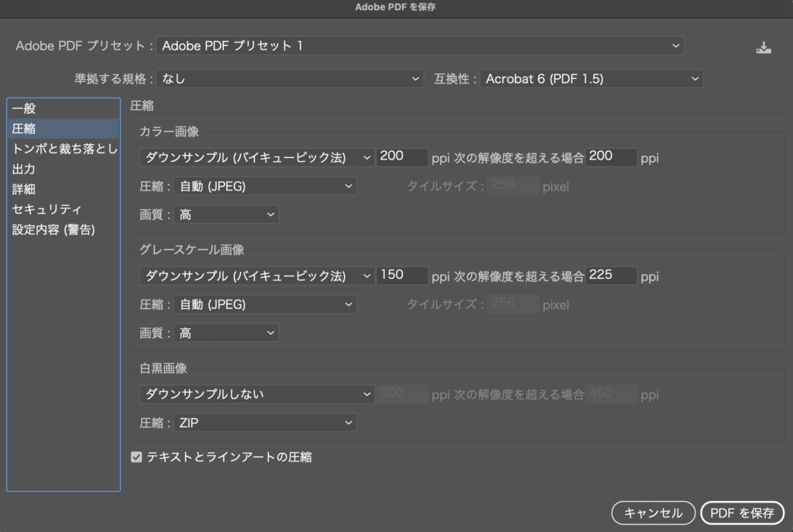The width and height of the screenshot is (793, 532).
Task: Click the キャンセル button
Action: click(653, 513)
